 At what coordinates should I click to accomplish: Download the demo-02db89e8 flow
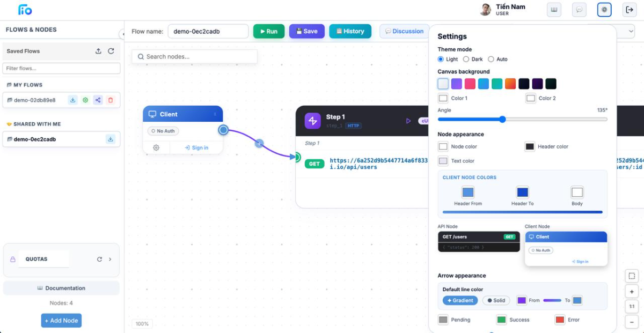pyautogui.click(x=72, y=100)
